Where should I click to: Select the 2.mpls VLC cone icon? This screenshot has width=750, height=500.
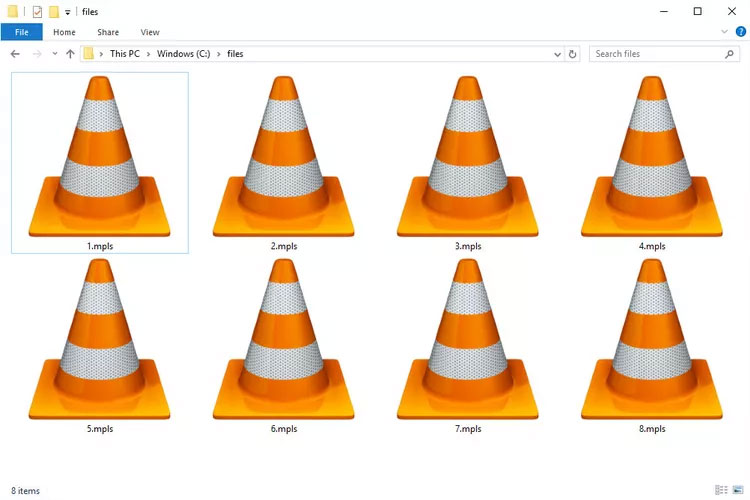pyautogui.click(x=284, y=156)
